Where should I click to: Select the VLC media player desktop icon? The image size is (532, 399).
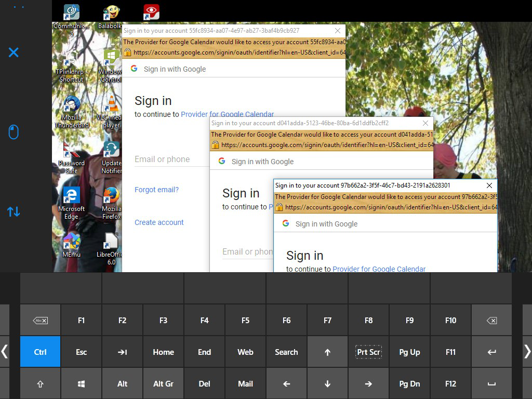point(109,112)
